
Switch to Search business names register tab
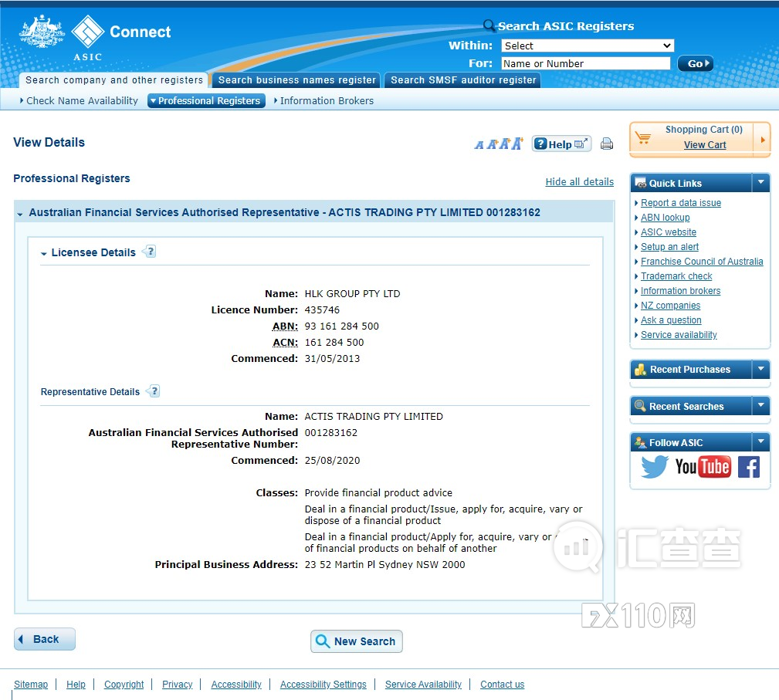tap(296, 80)
